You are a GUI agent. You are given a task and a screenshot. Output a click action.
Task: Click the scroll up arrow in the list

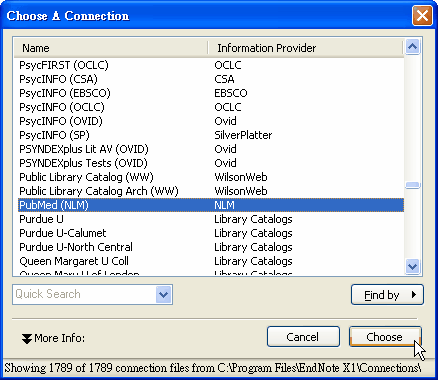point(412,47)
